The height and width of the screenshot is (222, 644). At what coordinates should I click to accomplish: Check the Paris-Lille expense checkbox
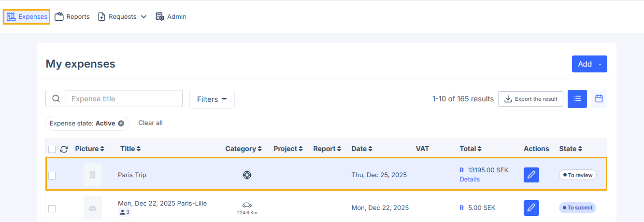click(52, 208)
